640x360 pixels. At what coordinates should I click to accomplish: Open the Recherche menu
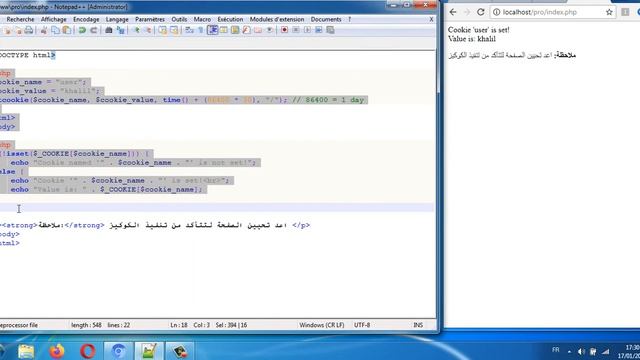[x=20, y=19]
